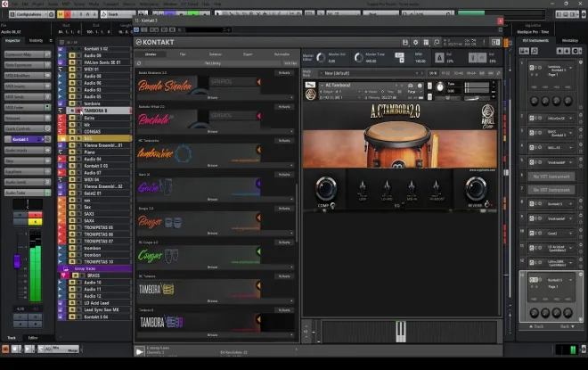This screenshot has height=370, width=588.
Task: Collapse the Group Tracks folder
Action: [66, 268]
